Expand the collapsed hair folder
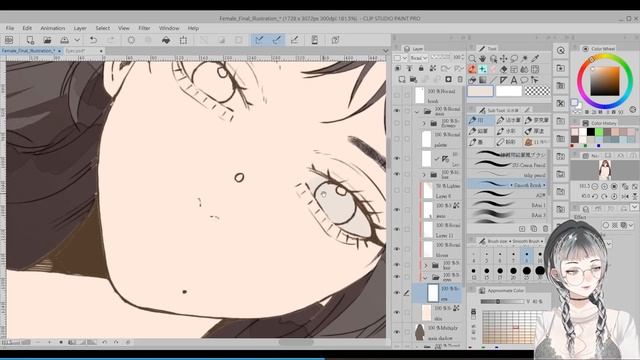The width and height of the screenshot is (640, 360). point(424,175)
